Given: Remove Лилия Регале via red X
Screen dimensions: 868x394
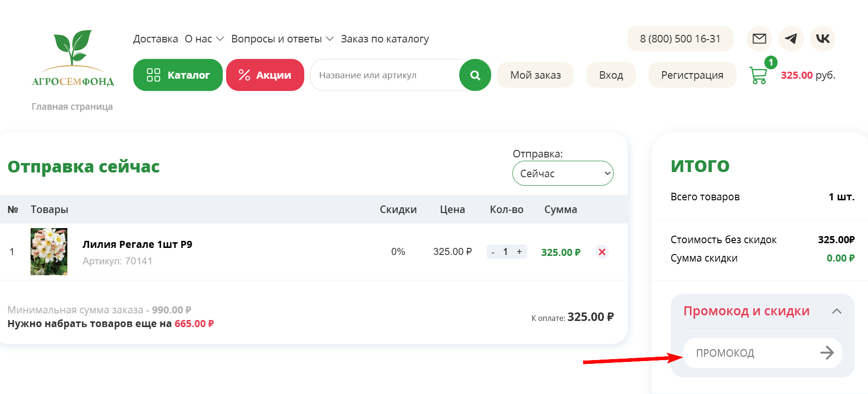Looking at the screenshot, I should pyautogui.click(x=601, y=252).
